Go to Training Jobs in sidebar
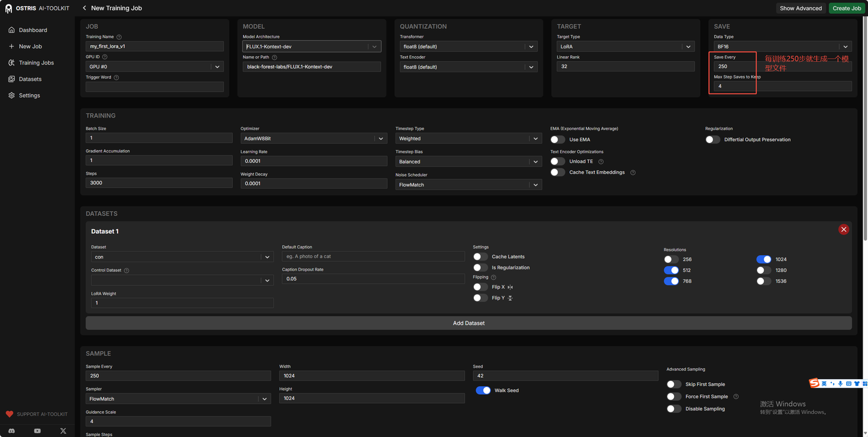The height and width of the screenshot is (437, 868). (x=36, y=63)
